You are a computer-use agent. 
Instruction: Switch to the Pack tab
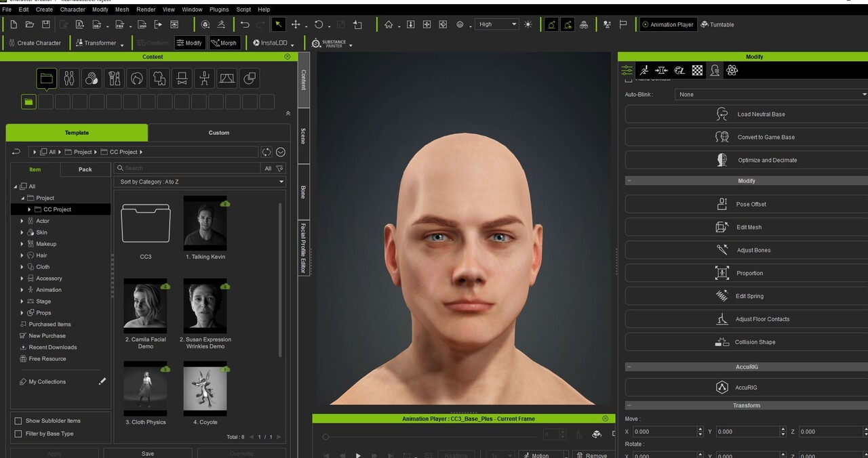pos(85,169)
